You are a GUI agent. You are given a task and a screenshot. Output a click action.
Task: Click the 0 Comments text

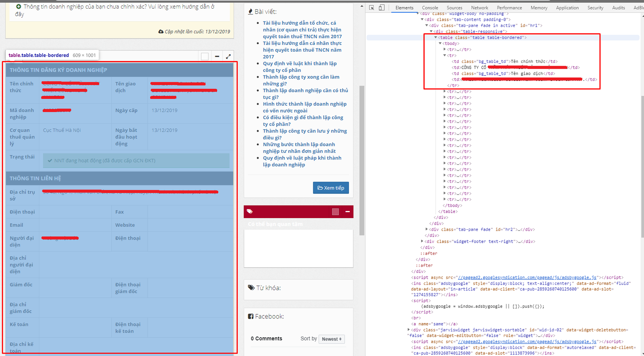click(x=266, y=339)
